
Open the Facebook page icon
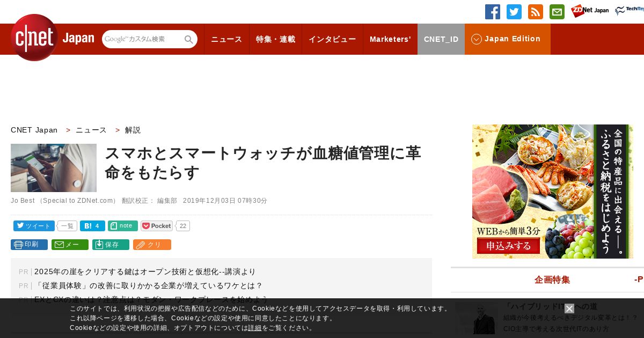click(493, 12)
